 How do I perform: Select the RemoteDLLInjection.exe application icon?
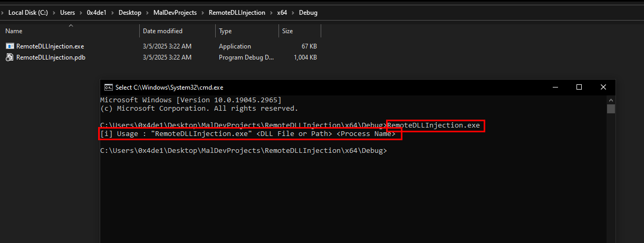(x=9, y=46)
